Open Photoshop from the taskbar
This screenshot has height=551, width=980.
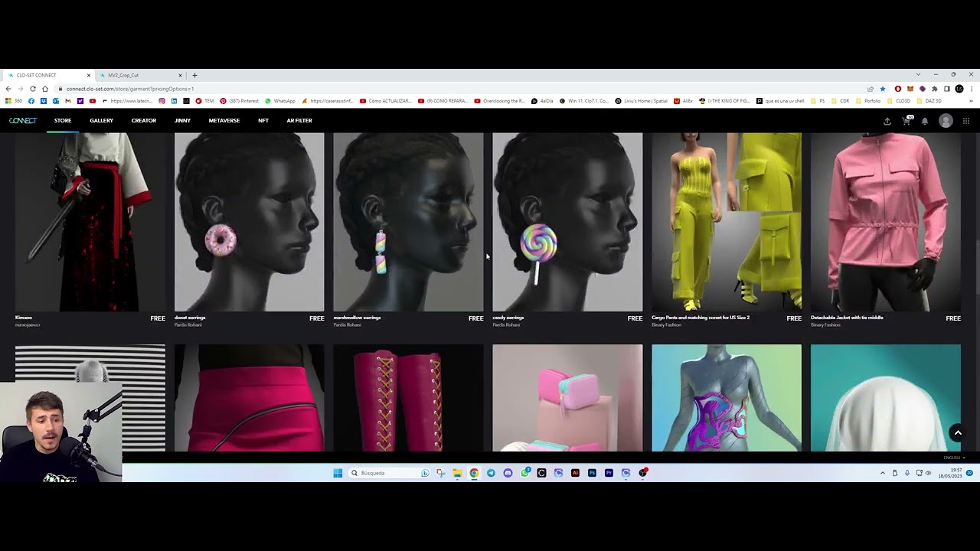tap(592, 473)
